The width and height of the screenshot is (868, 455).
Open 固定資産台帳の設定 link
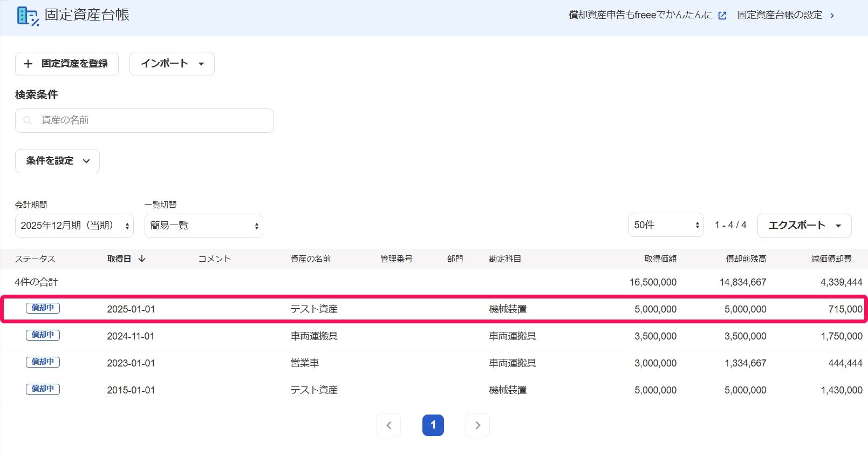tap(780, 15)
